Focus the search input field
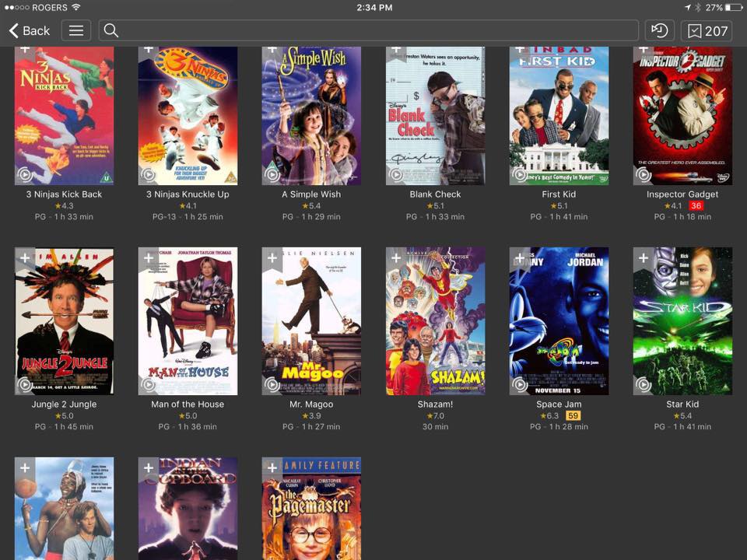 [368, 30]
